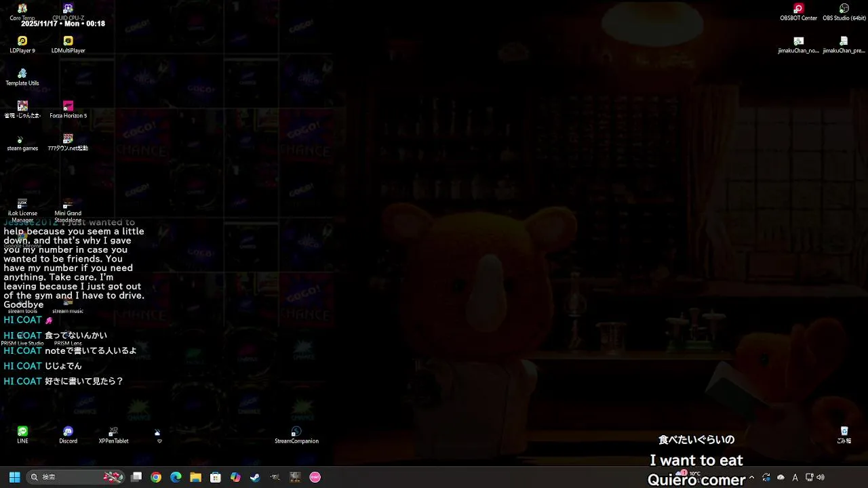Viewport: 868px width, 488px height.
Task: Launch Forza Horizon 5 shortcut
Action: click(68, 110)
